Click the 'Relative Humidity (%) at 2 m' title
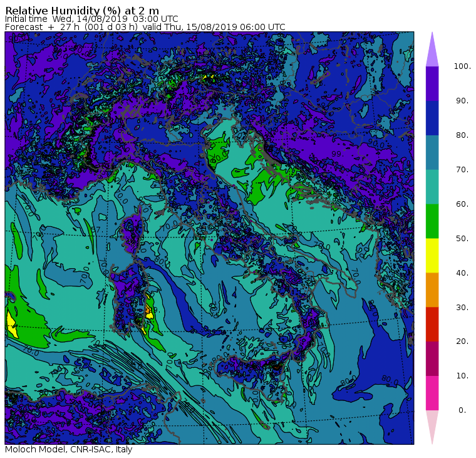Screen dimensions: 476x458 coord(82,11)
